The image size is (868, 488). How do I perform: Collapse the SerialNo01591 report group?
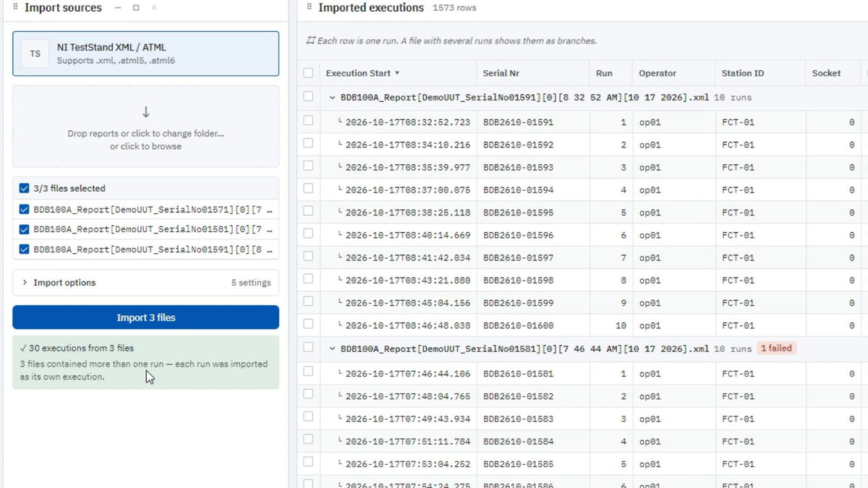(332, 97)
